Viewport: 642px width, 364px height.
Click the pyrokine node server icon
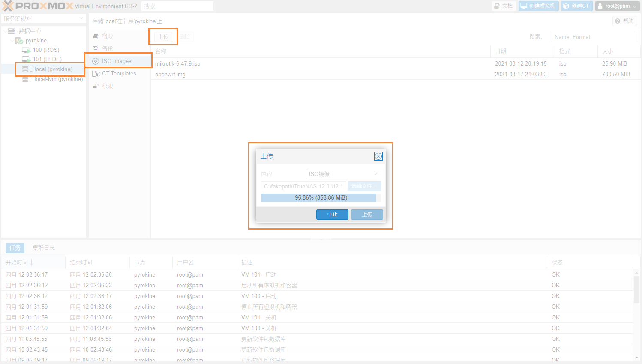tap(19, 41)
